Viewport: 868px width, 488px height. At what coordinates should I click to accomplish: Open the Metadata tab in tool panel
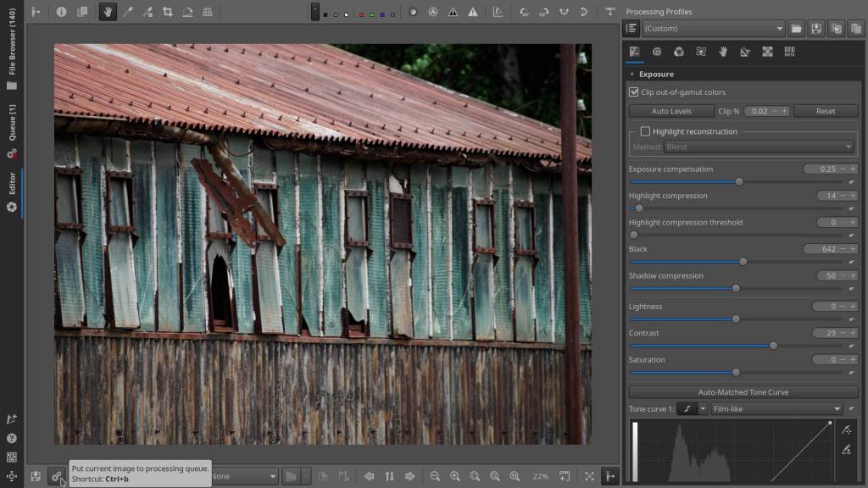pyautogui.click(x=789, y=52)
